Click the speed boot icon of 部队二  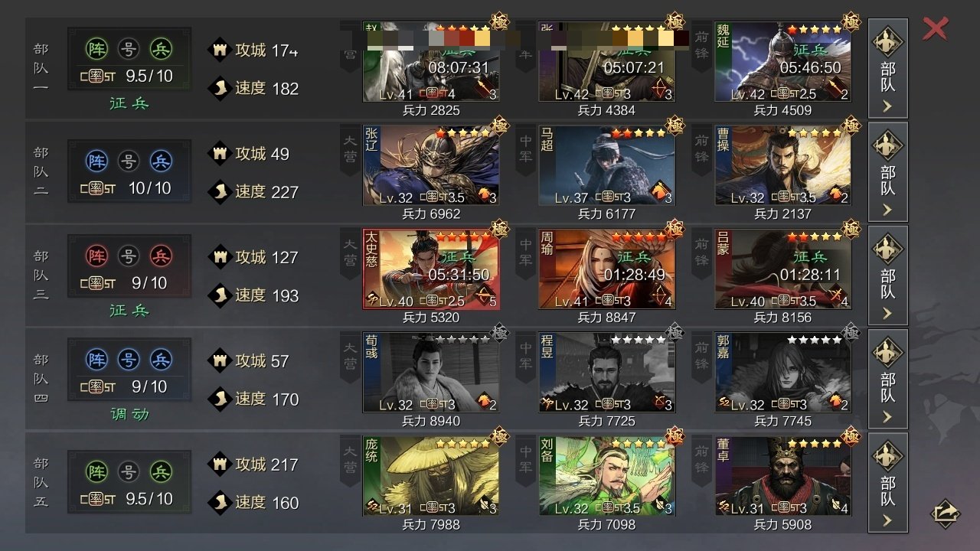click(x=220, y=191)
